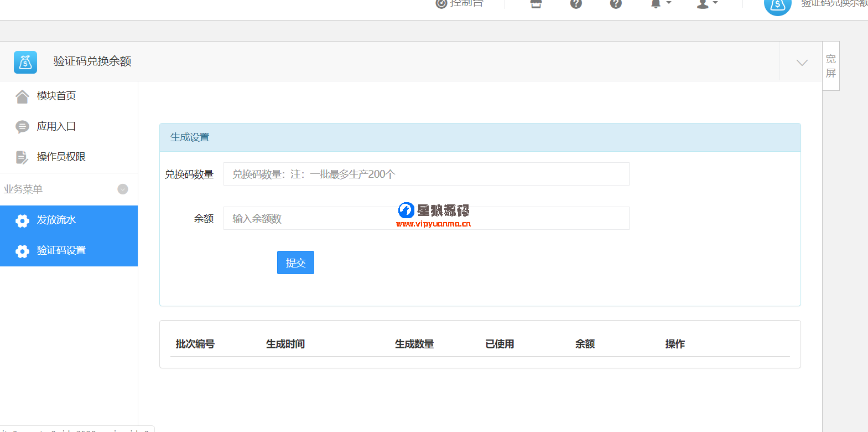The height and width of the screenshot is (432, 868).
Task: Click the 业务菜单 section label
Action: (x=23, y=189)
